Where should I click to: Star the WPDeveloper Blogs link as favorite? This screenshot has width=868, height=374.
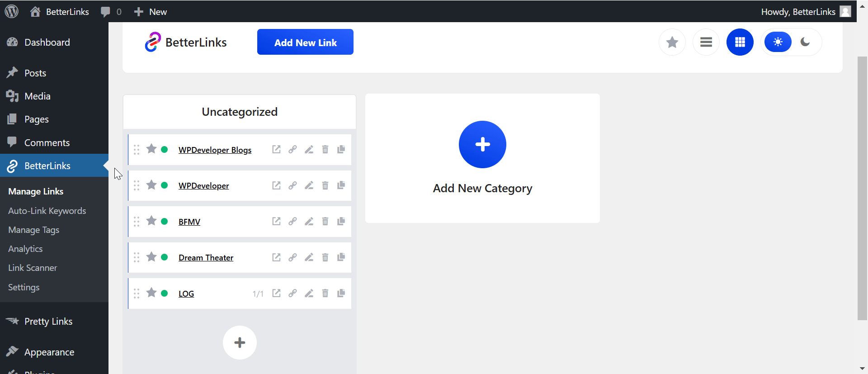[x=151, y=149]
